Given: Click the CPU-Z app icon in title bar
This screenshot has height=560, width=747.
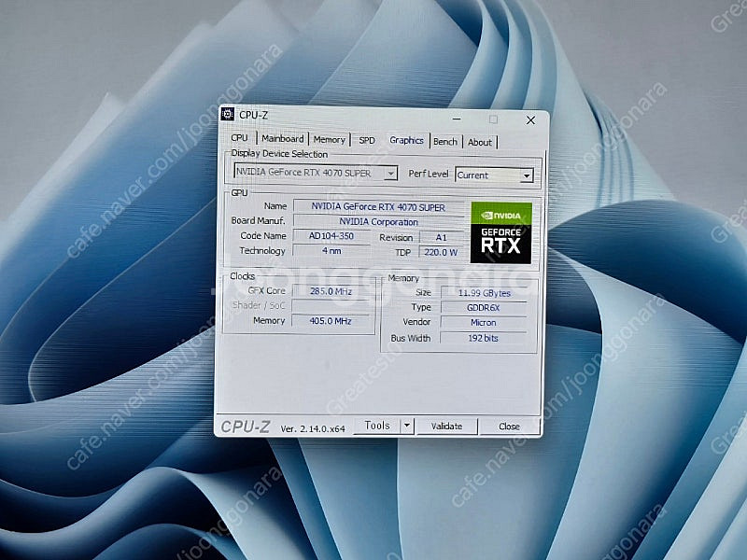Looking at the screenshot, I should point(228,114).
